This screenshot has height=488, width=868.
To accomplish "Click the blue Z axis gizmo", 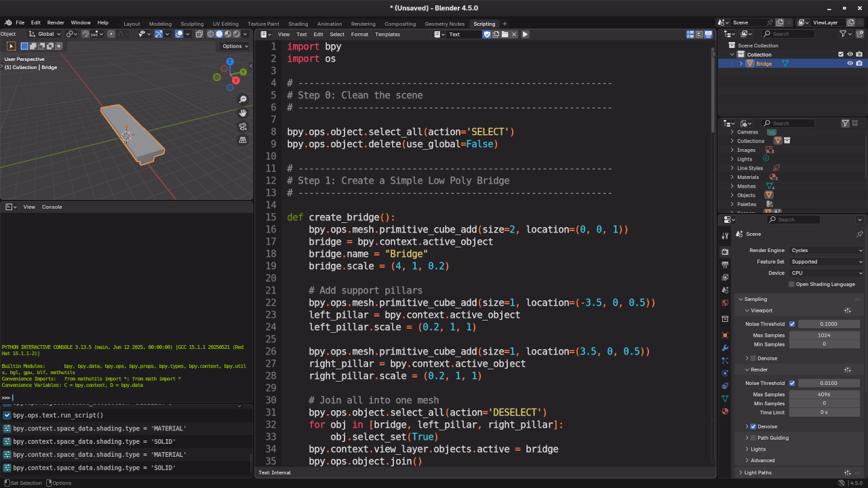I will (x=230, y=62).
